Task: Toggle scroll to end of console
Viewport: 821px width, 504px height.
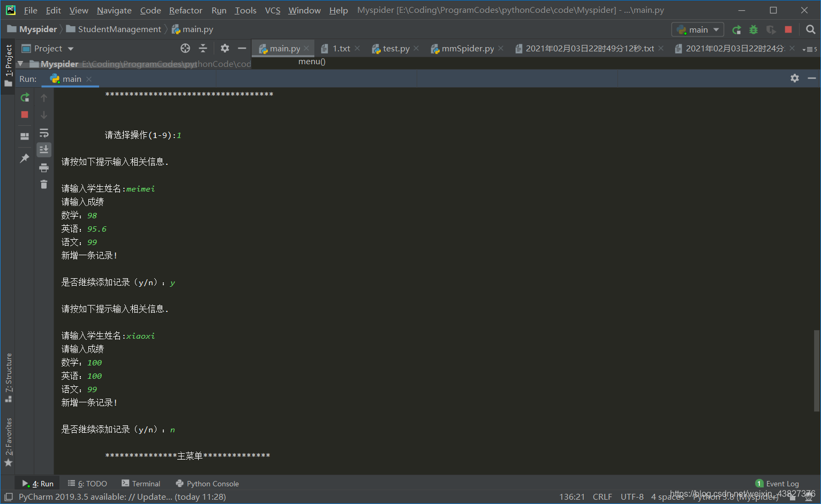Action: click(44, 149)
